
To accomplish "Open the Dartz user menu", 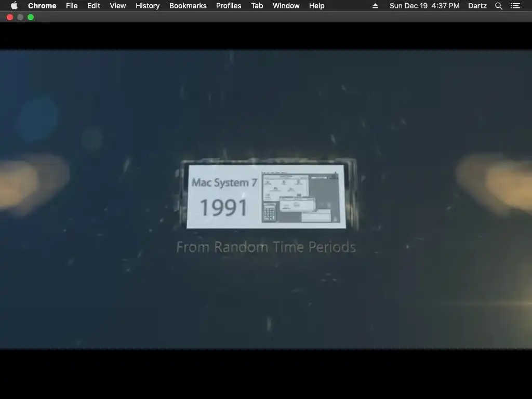I will pyautogui.click(x=477, y=6).
